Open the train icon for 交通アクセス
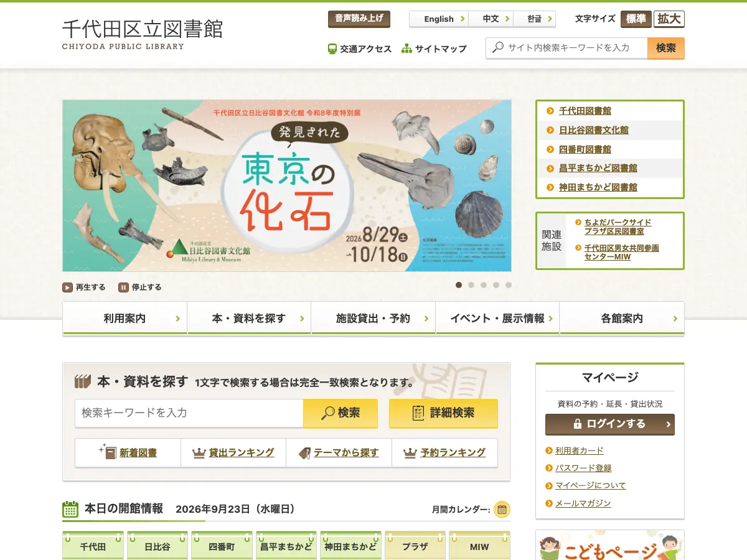Image resolution: width=747 pixels, height=560 pixels. 332,49
